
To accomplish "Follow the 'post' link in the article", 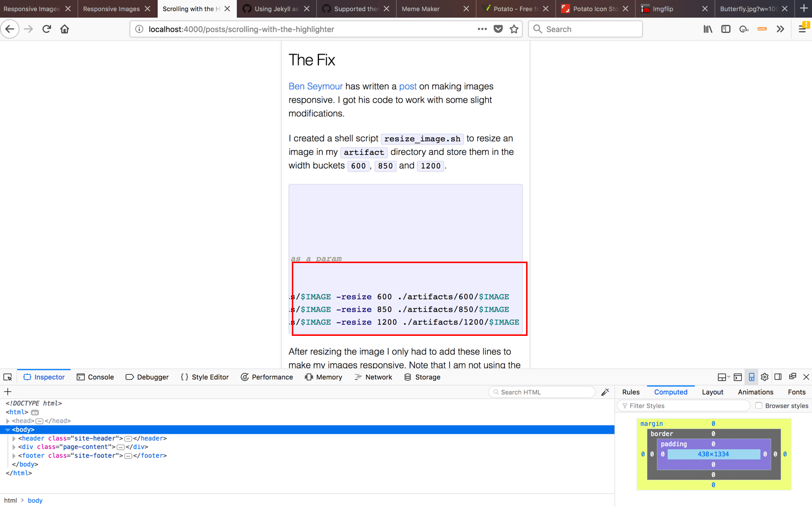I will click(408, 87).
